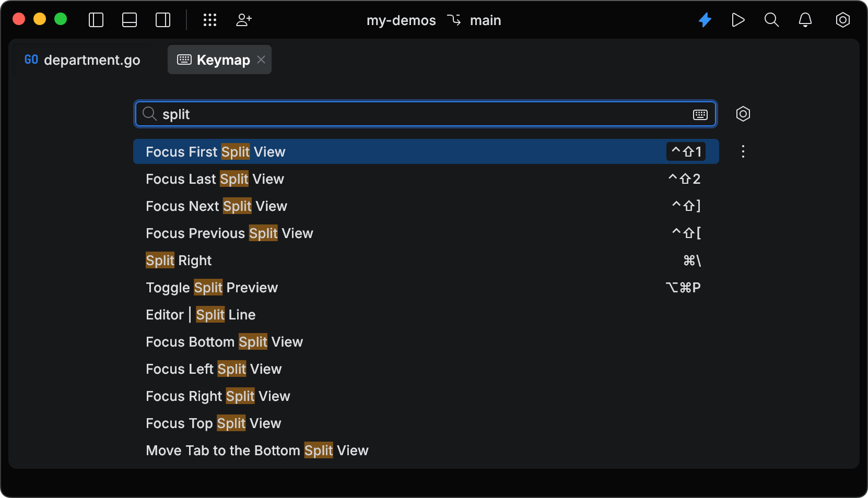868x498 pixels.
Task: Toggle the bottom panel visibility
Action: [x=129, y=20]
